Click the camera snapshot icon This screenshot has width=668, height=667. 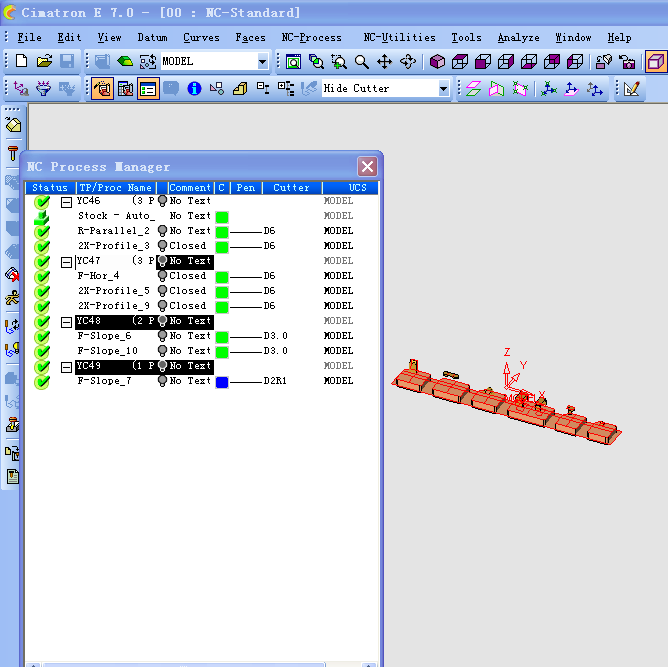point(627,62)
